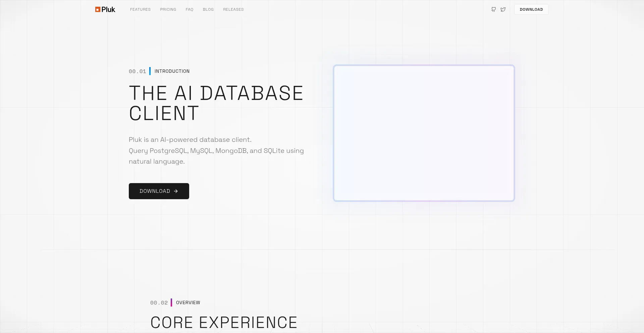
Task: Click the blue bar beside Introduction
Action: 150,71
